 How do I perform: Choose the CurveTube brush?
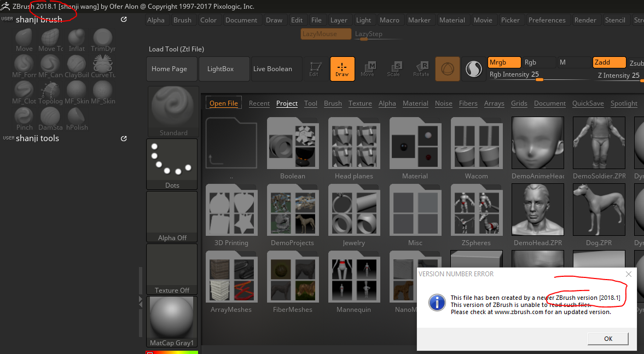pos(103,67)
